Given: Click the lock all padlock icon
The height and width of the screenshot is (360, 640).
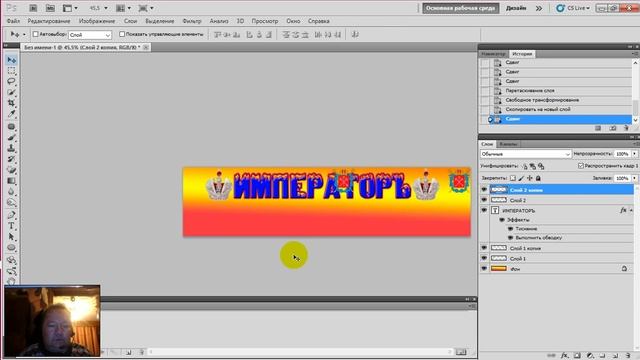Looking at the screenshot, I should click(x=538, y=178).
